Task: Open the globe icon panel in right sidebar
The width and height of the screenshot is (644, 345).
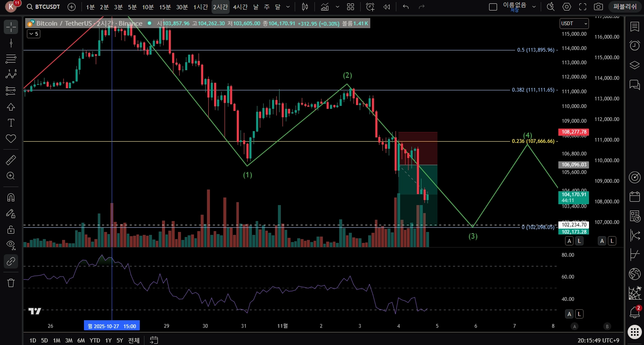Action: pyautogui.click(x=635, y=274)
